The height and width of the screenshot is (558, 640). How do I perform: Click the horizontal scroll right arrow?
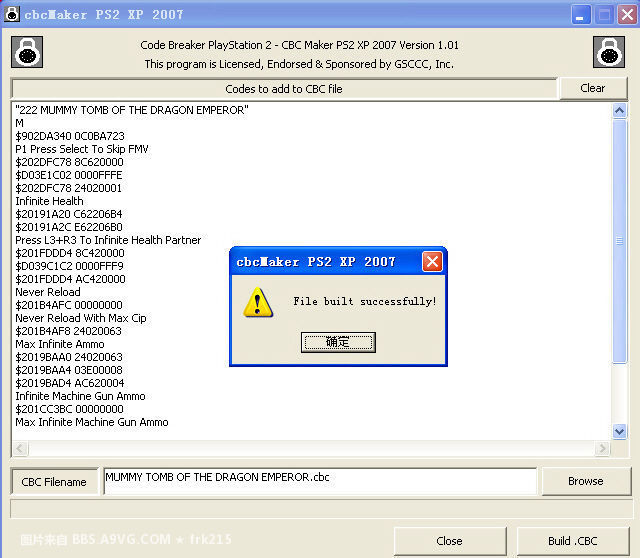point(602,449)
